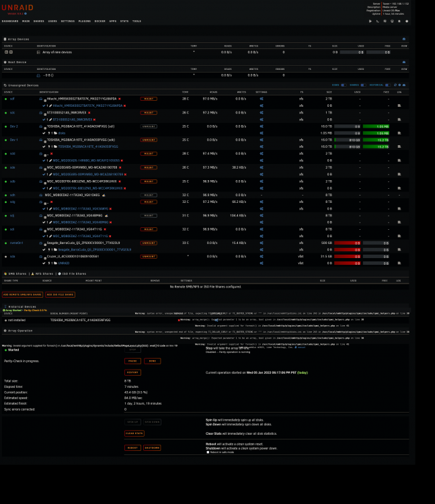Collapse the Dev 2 TOSHIBA partition list

(45, 128)
